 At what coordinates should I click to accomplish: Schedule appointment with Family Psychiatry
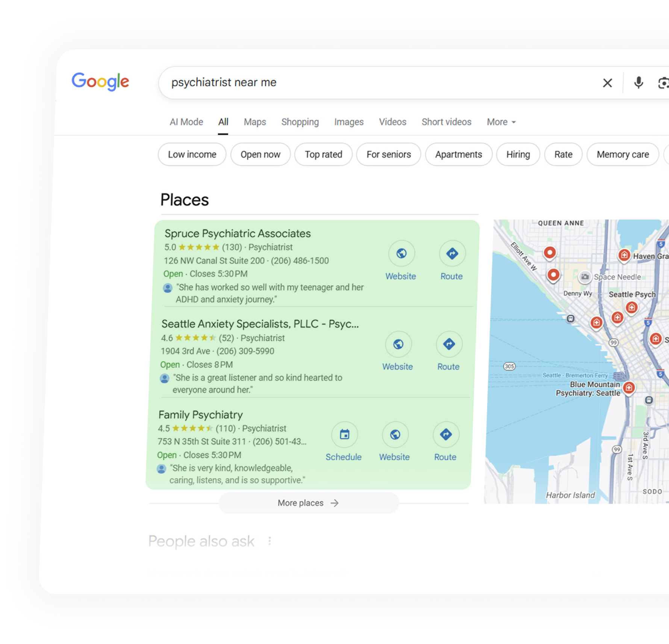(344, 435)
